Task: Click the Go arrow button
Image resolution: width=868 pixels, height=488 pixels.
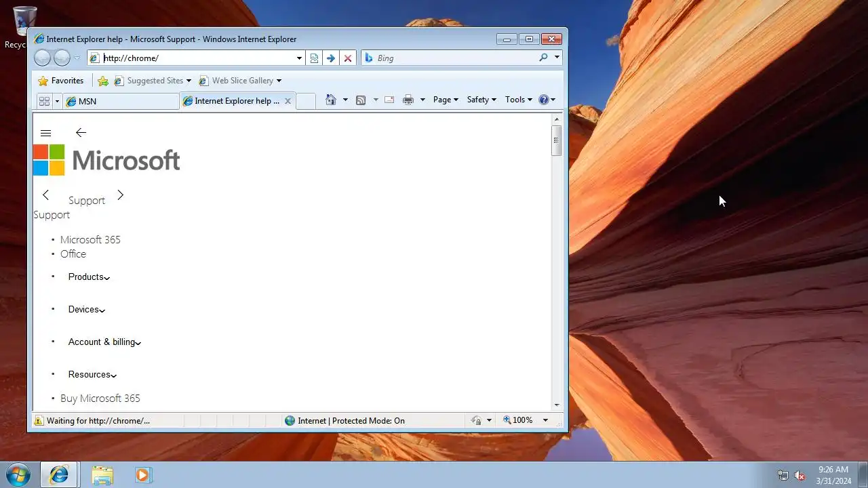Action: tap(330, 58)
